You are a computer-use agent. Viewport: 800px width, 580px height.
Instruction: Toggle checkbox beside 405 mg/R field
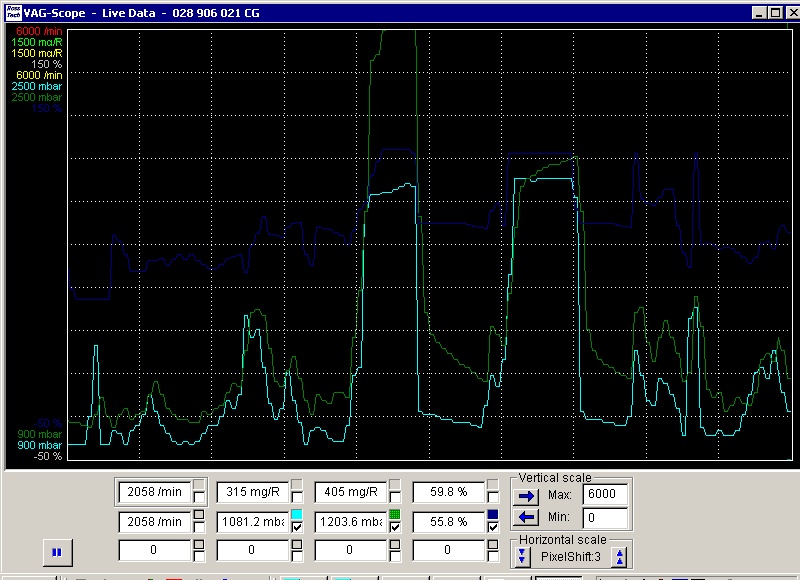[x=395, y=497]
